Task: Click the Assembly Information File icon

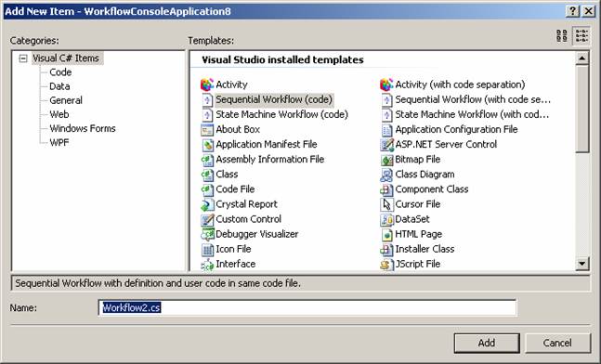Action: coord(207,160)
